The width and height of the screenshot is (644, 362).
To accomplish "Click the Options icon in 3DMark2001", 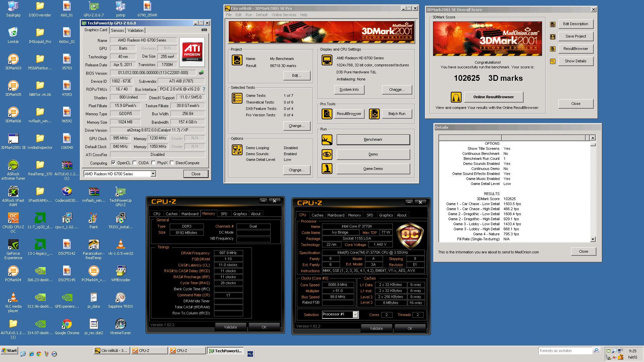I will pyautogui.click(x=237, y=150).
